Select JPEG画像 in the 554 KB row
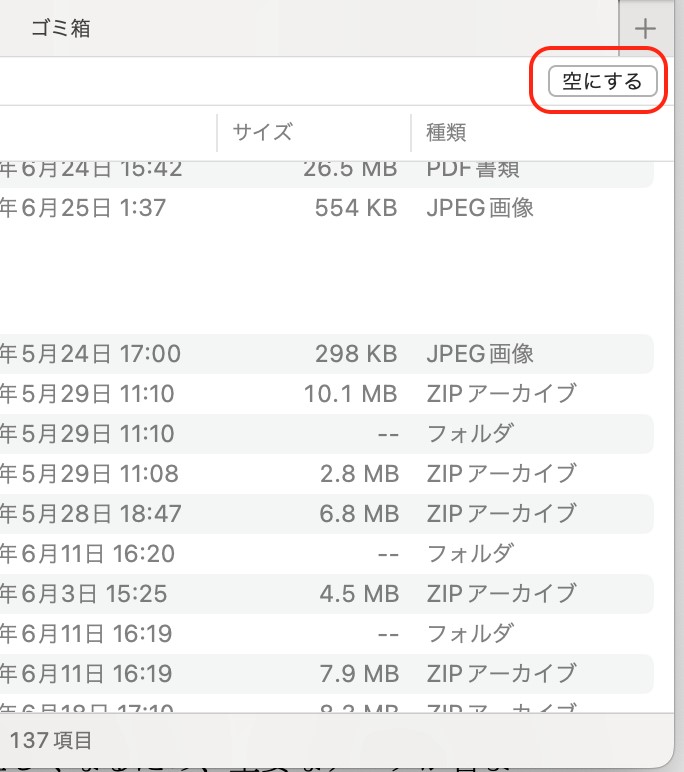The image size is (684, 772). point(480,208)
